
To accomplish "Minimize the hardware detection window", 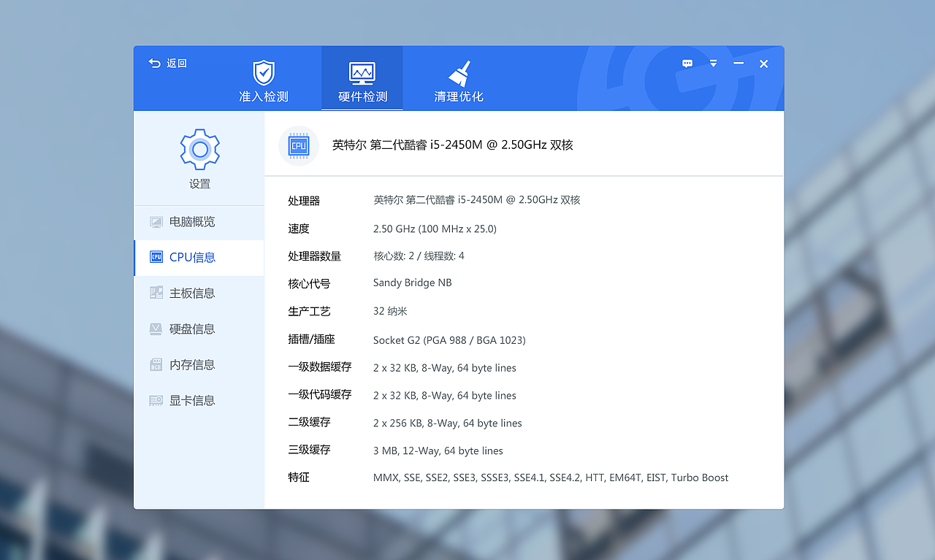I will 739,64.
